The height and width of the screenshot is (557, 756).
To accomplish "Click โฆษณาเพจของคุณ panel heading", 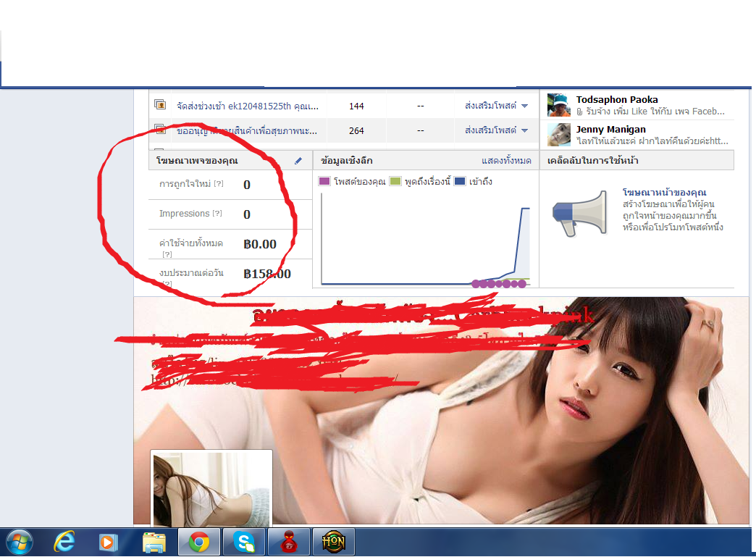I will [197, 161].
